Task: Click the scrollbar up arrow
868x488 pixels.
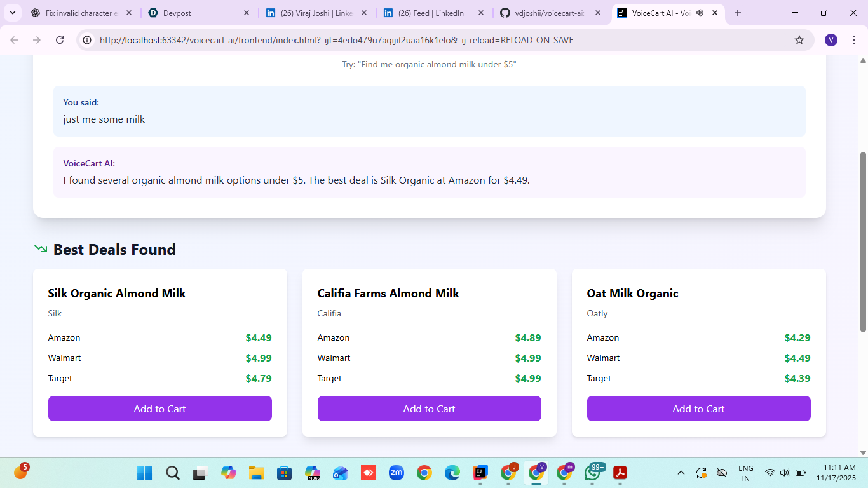Action: (863, 60)
